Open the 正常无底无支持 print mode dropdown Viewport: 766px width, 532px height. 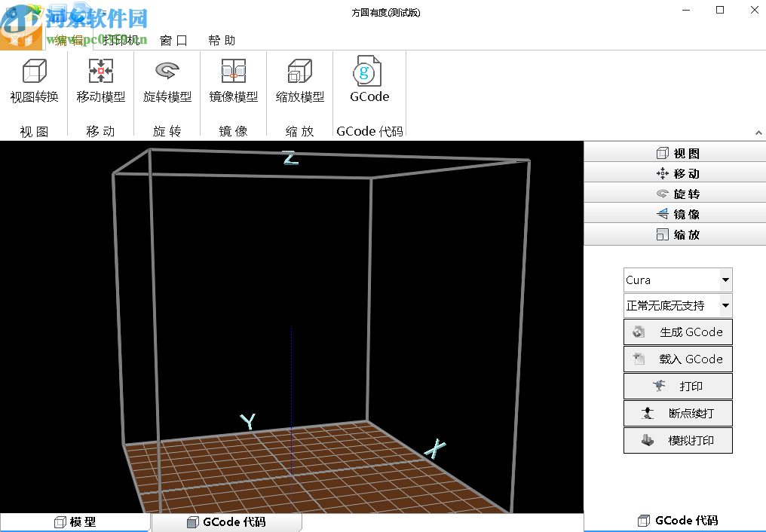677,305
